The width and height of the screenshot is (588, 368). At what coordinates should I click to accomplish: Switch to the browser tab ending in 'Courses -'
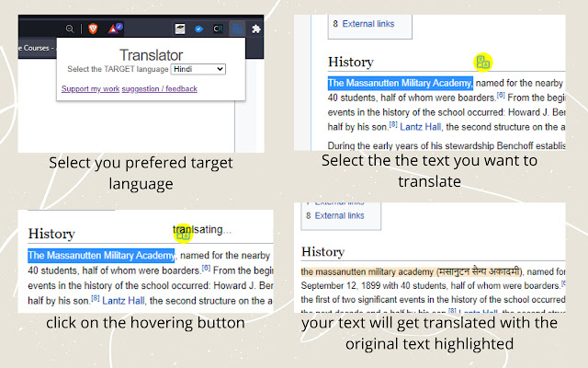coord(37,48)
